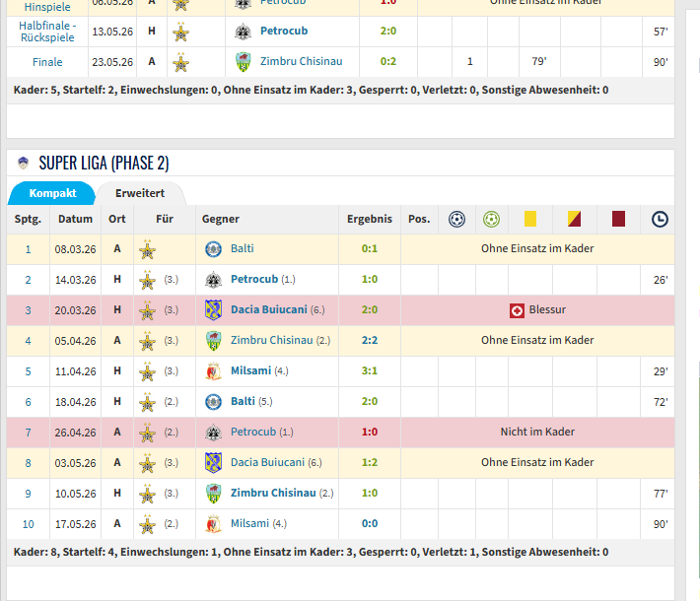Click the Finale round link
Viewport: 700px width, 601px height.
47,62
